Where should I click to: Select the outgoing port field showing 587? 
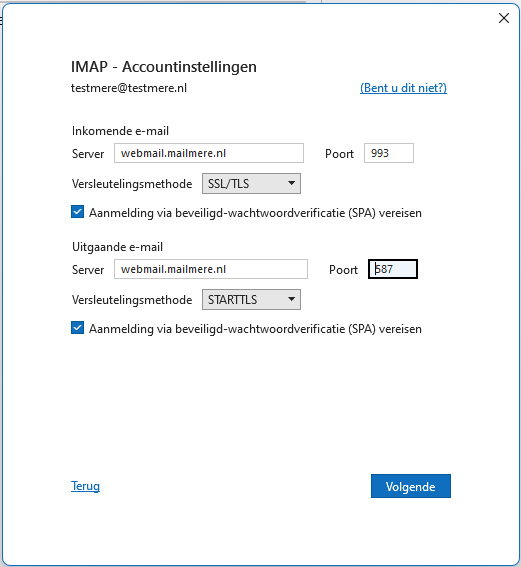[x=393, y=269]
